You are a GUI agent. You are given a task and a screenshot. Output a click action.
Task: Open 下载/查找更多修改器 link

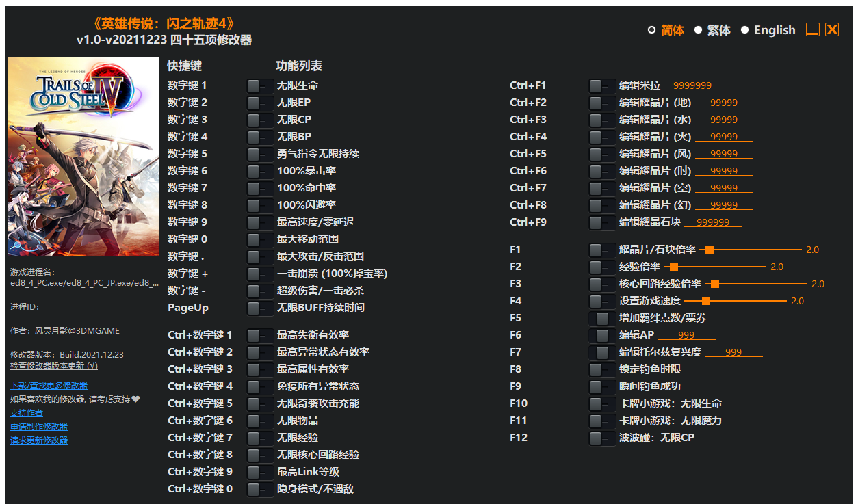pos(49,386)
